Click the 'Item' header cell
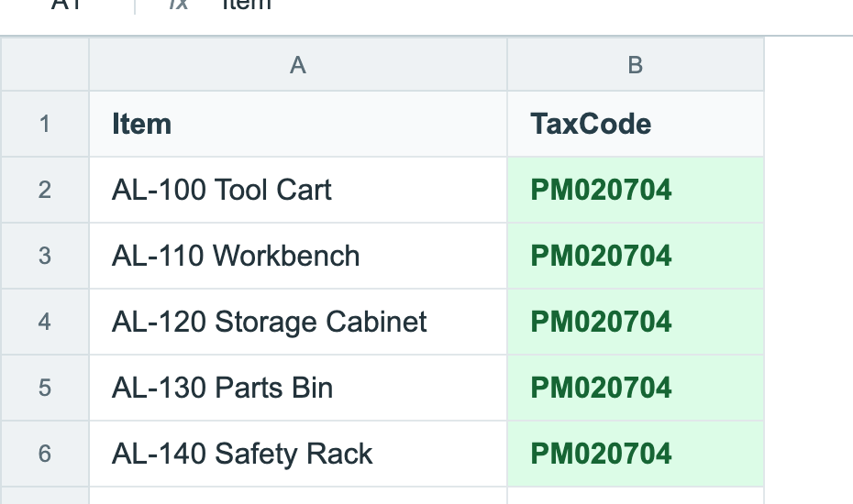This screenshot has width=853, height=504. (x=298, y=124)
